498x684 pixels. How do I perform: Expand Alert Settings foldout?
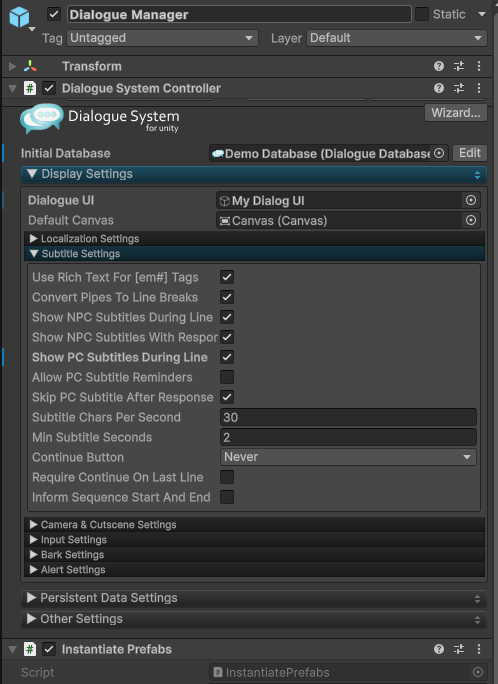pos(34,569)
